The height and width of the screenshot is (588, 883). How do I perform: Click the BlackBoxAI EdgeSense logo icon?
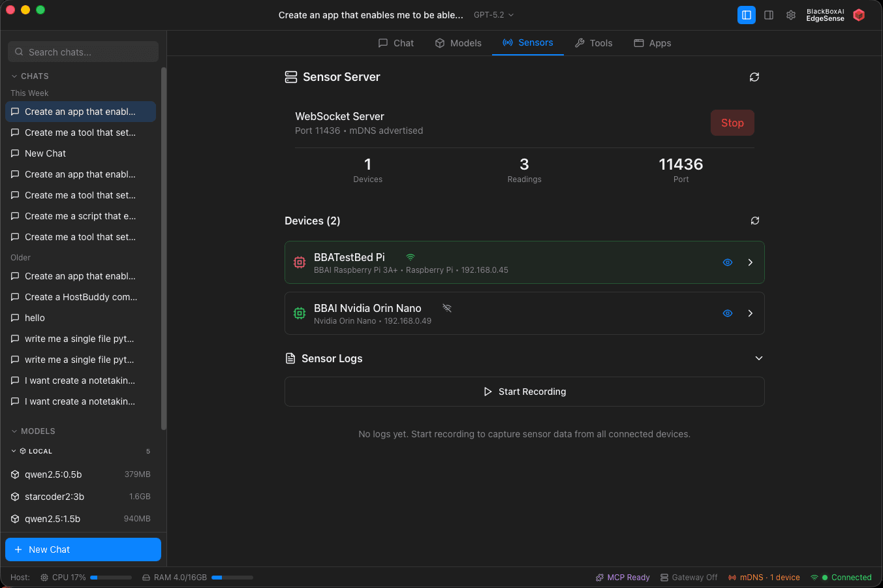859,15
